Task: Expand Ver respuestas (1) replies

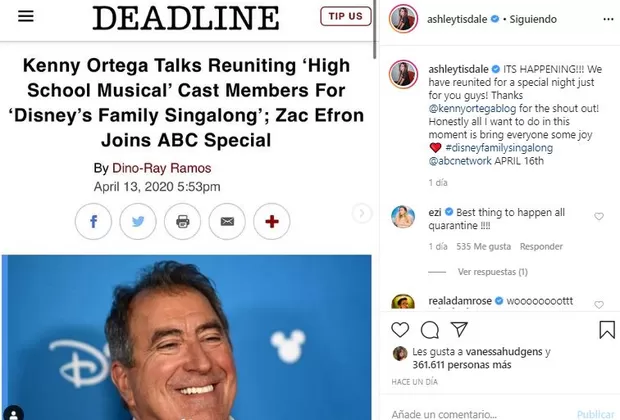Action: coord(493,272)
